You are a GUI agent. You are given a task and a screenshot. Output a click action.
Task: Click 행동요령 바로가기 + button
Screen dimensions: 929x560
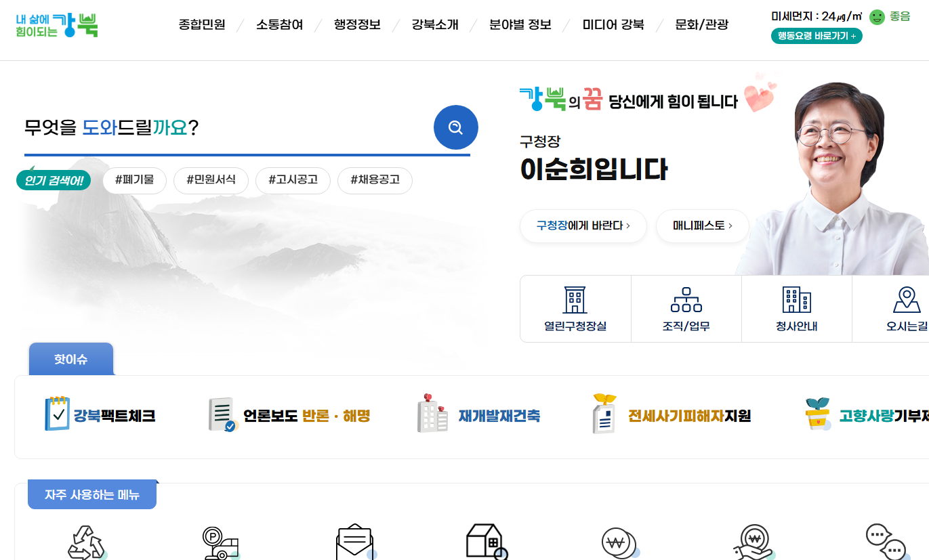[817, 37]
